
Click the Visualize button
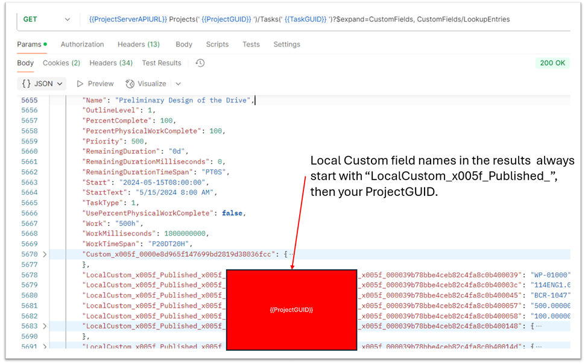[x=145, y=84]
